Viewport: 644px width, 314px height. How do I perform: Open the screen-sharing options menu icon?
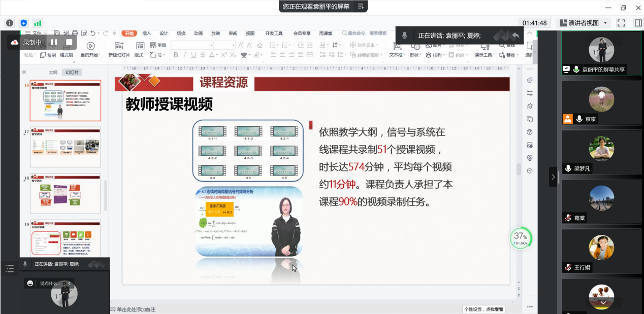pyautogui.click(x=361, y=6)
